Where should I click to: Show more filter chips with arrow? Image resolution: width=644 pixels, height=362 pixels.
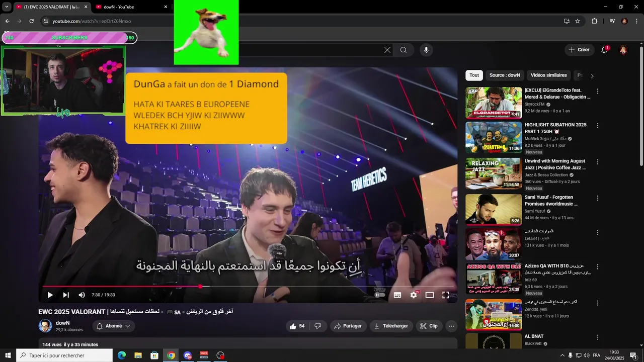pos(592,76)
